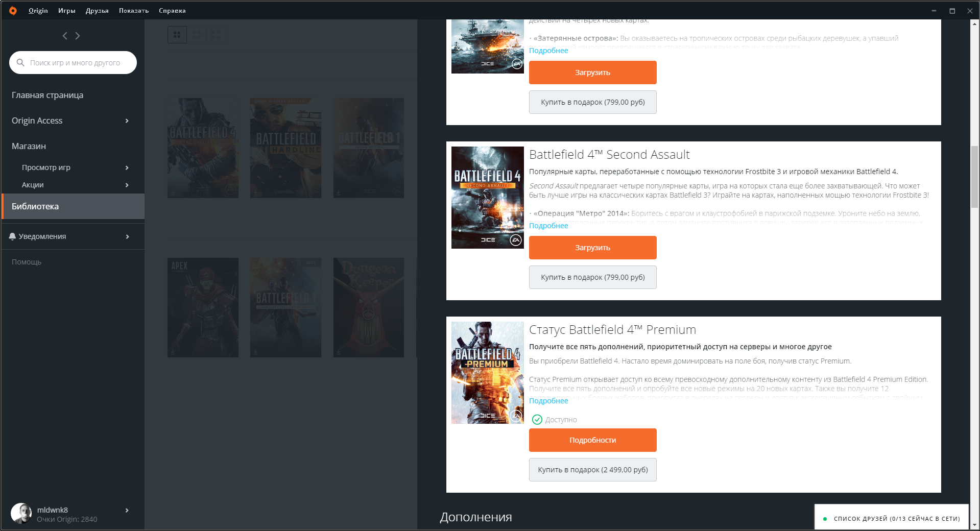Open mldwnk8 user avatar
Image resolution: width=980 pixels, height=531 pixels.
click(x=21, y=513)
